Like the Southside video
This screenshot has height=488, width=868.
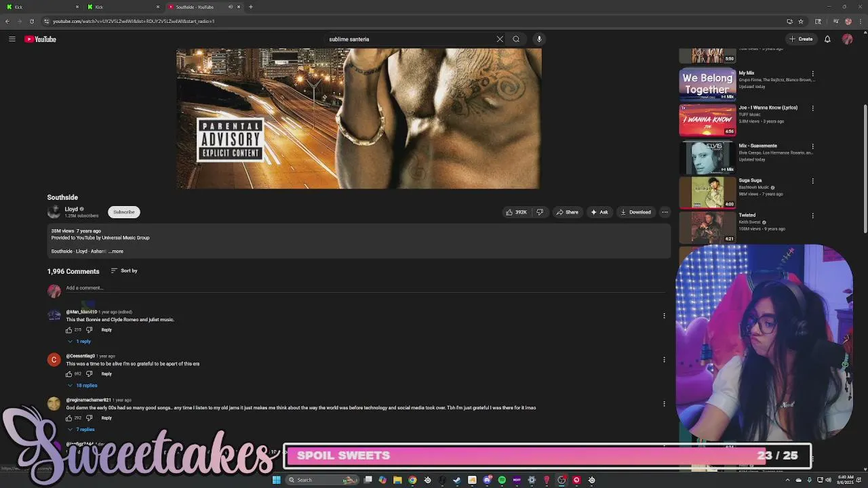coord(516,212)
